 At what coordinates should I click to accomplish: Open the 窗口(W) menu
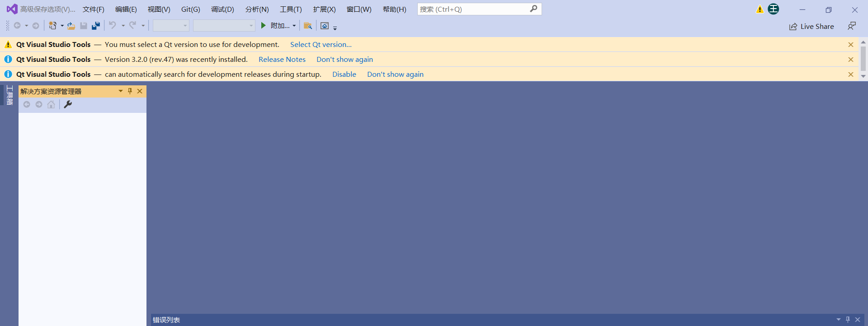(359, 9)
